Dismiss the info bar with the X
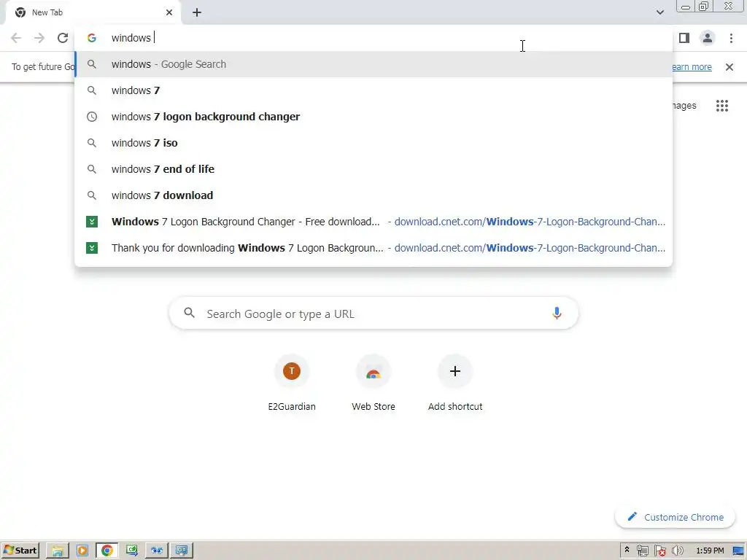Image resolution: width=747 pixels, height=560 pixels. [729, 67]
